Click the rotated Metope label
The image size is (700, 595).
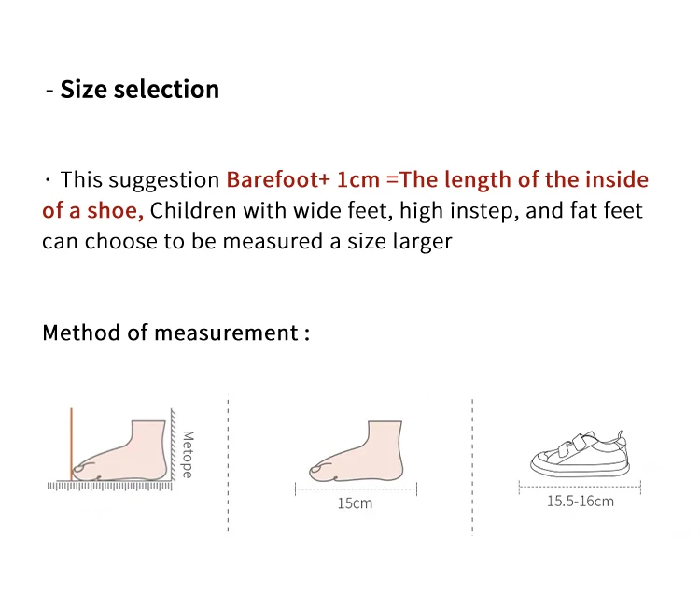188,454
